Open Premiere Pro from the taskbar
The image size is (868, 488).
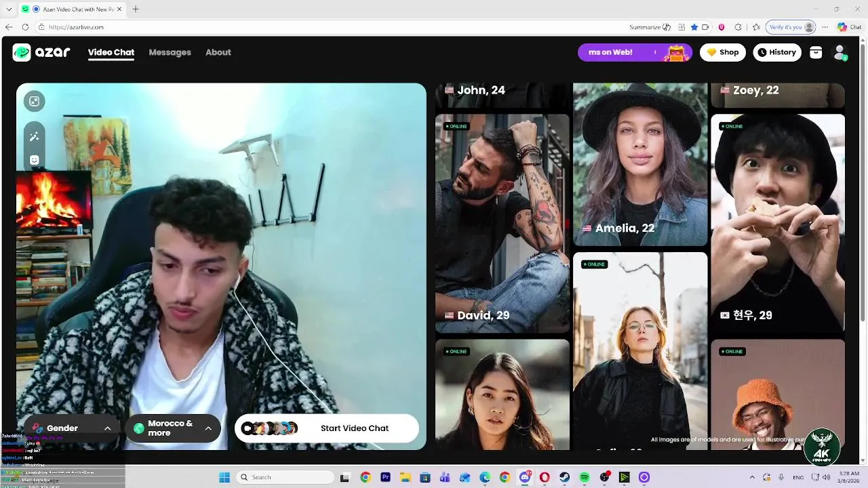pos(385,477)
